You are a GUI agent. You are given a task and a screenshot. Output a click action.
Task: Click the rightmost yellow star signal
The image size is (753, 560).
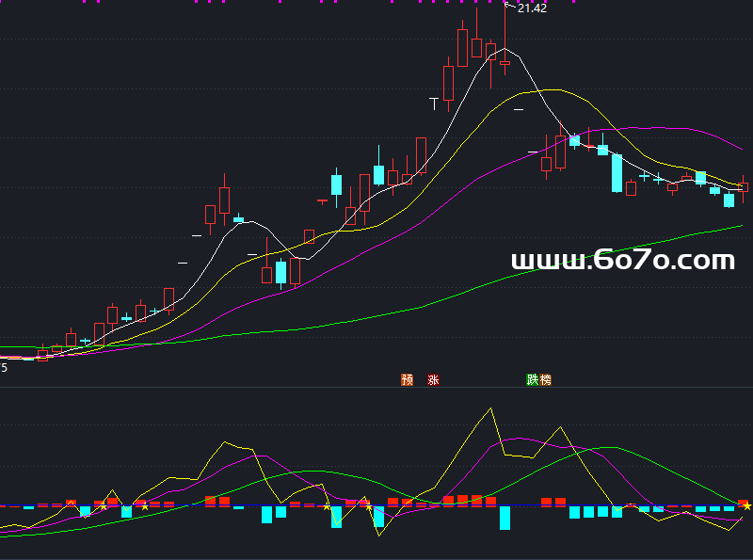point(747,506)
